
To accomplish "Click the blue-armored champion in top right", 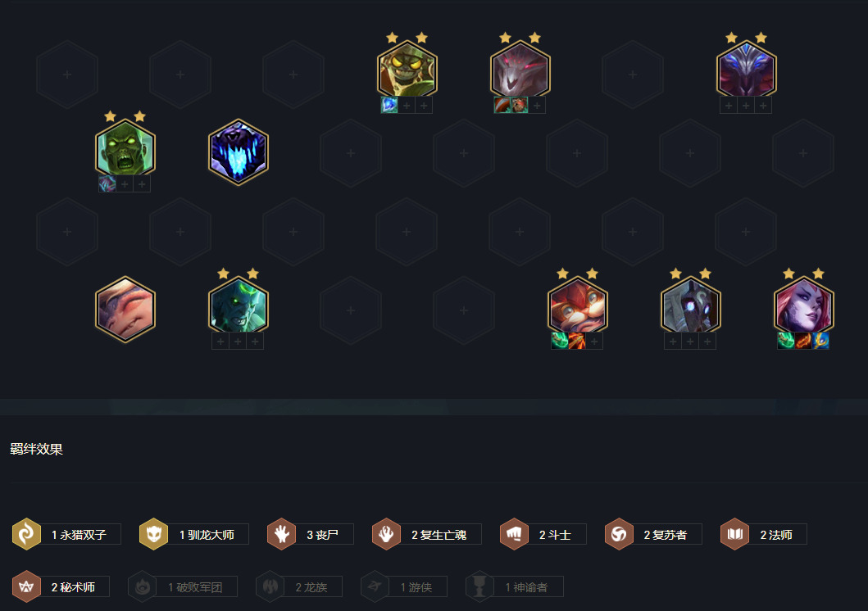I will (x=746, y=70).
